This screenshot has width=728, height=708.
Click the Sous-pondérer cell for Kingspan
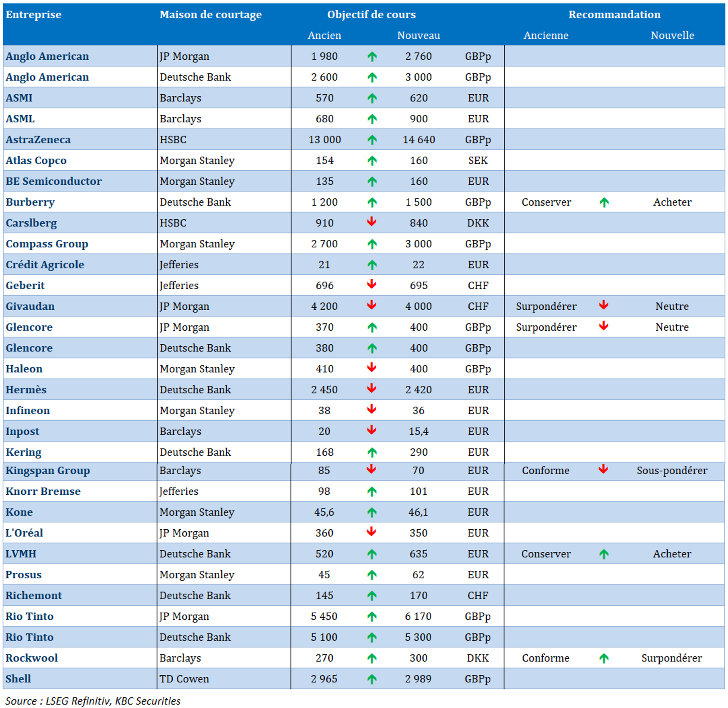pyautogui.click(x=672, y=470)
